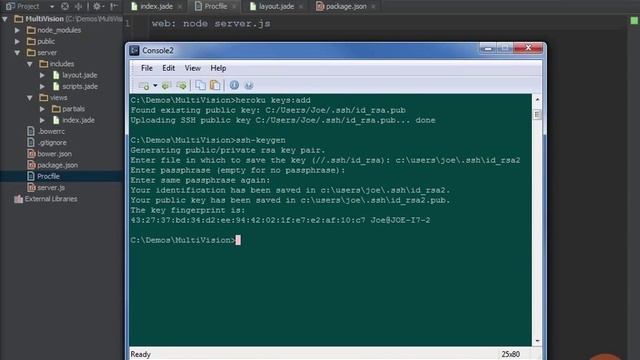This screenshot has width=640, height=360.
Task: Click the Console2 title bar app icon
Action: (x=134, y=50)
